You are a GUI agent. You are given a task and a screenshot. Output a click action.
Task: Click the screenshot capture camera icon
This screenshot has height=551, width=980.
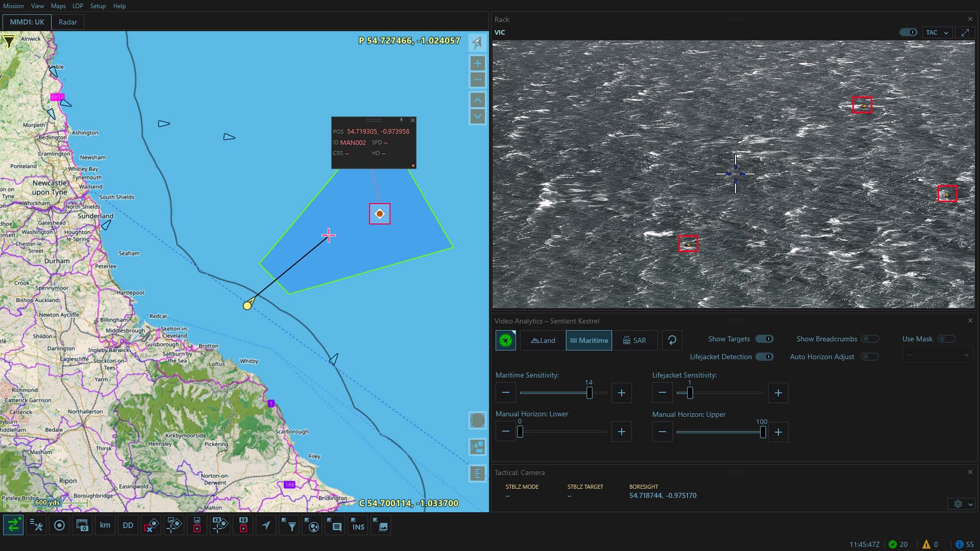coord(82,525)
